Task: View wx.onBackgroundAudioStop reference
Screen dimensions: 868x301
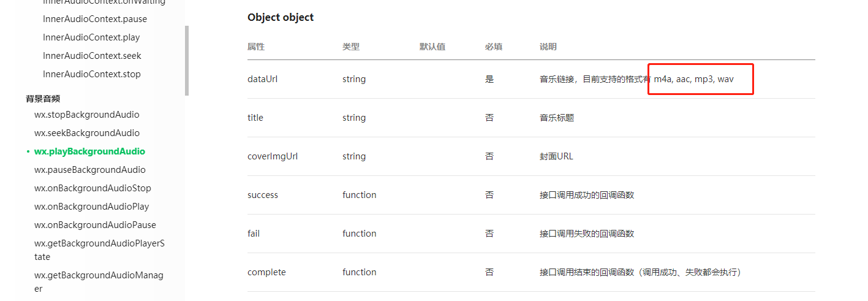Action: (92, 188)
